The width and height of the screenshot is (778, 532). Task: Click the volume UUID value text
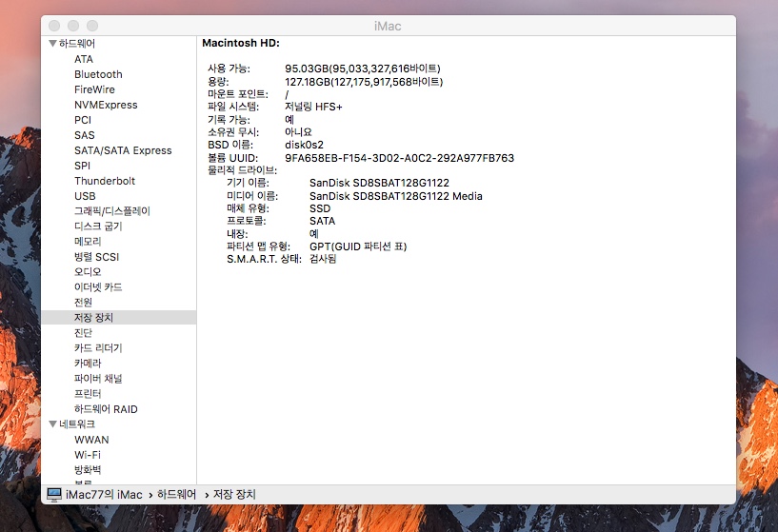click(399, 158)
